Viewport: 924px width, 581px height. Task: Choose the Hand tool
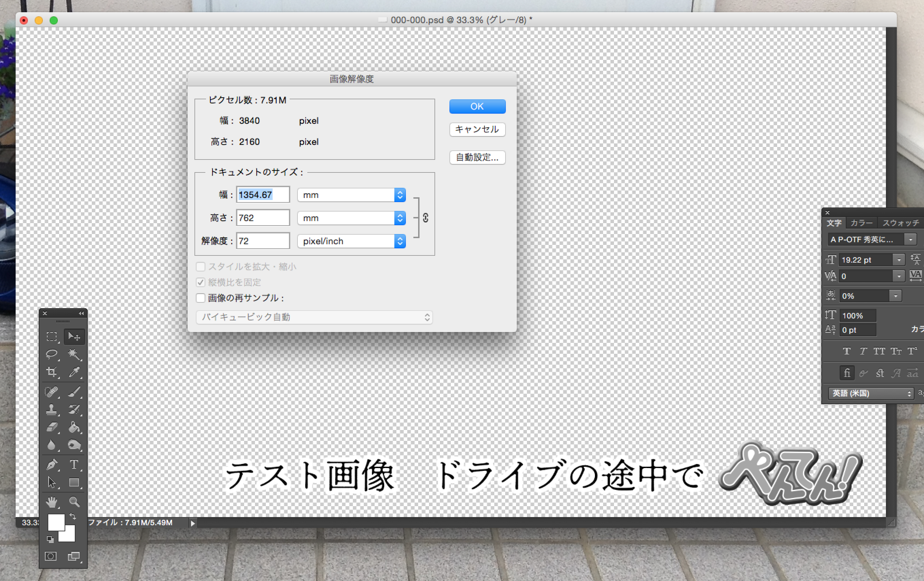click(51, 501)
